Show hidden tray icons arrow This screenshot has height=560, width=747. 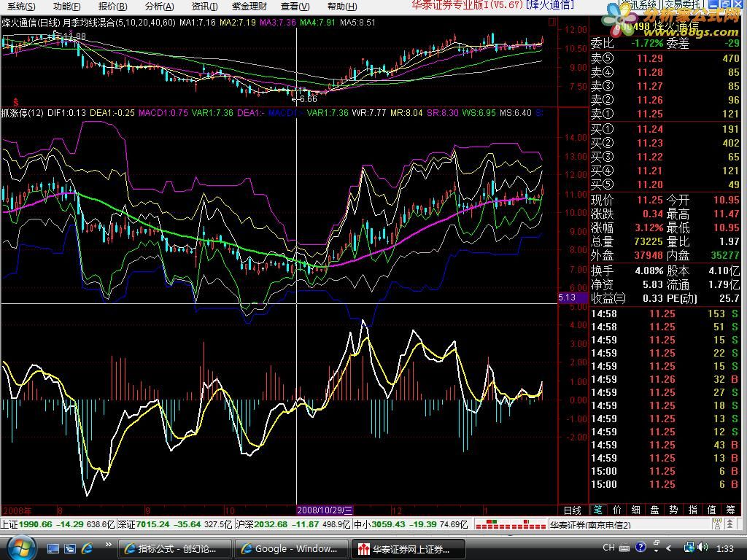[669, 548]
